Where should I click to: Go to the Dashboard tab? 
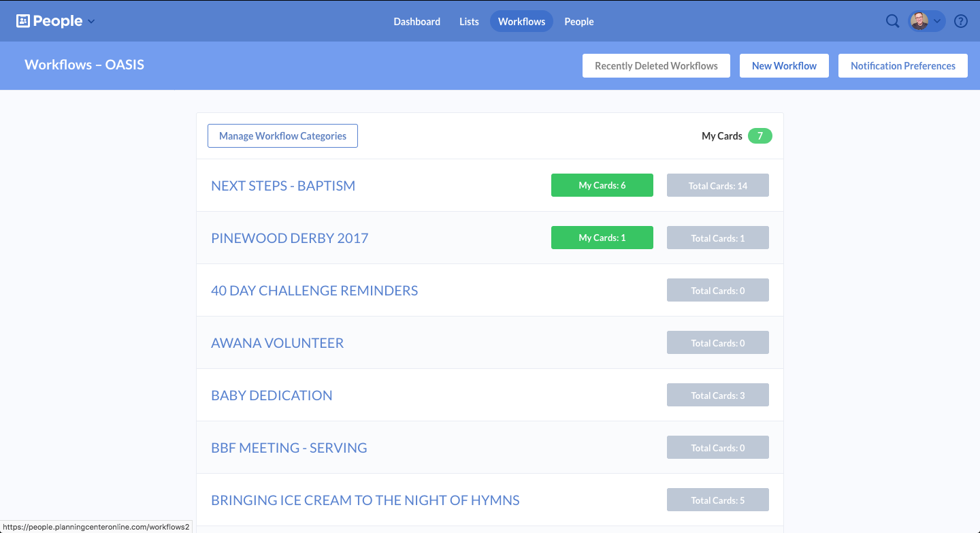416,22
